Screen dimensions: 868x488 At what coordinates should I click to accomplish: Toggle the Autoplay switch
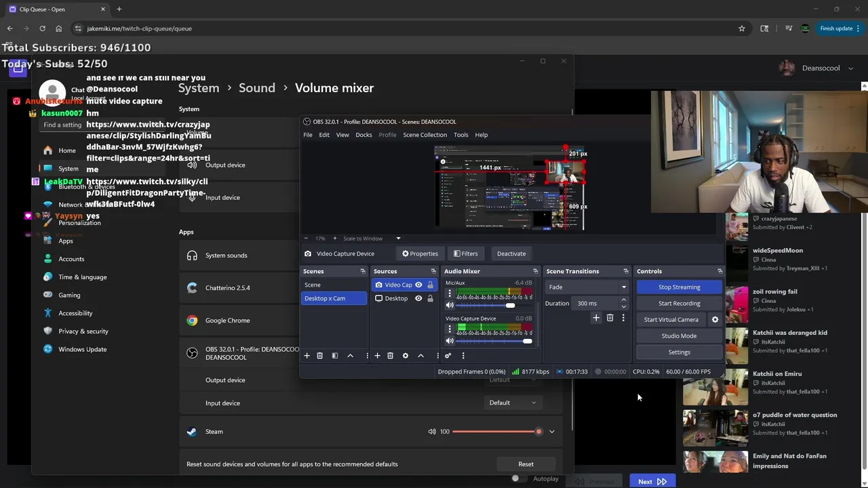[519, 479]
